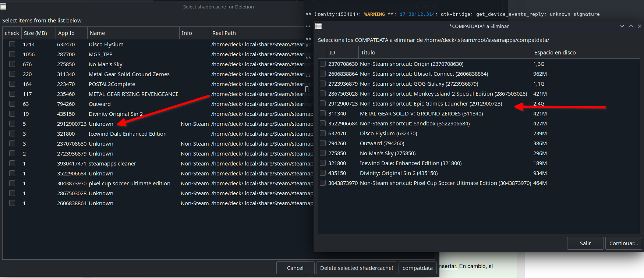Sort compatdata list by ID column
This screenshot has height=278, width=644.
(x=343, y=53)
